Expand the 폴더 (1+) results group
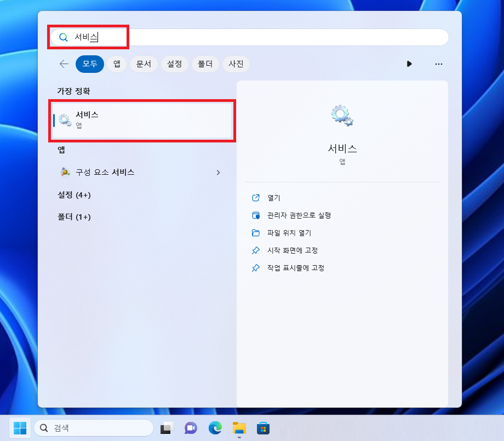 [x=73, y=216]
